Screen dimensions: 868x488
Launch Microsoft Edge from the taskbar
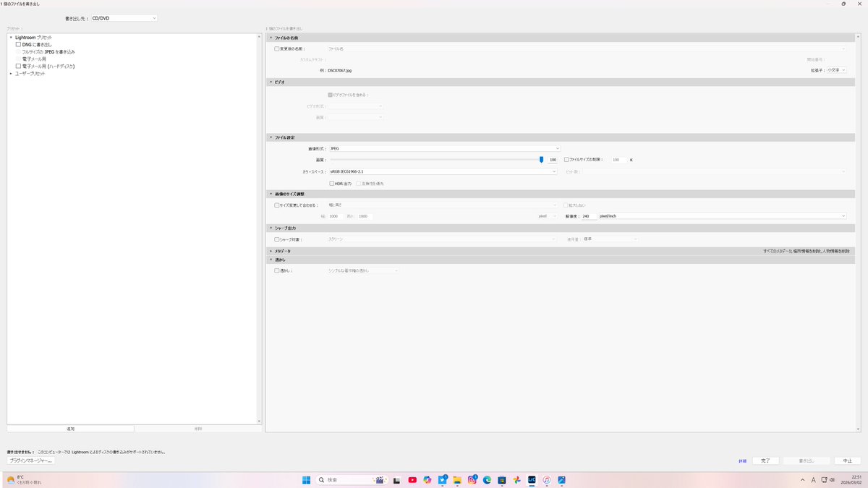coord(488,479)
